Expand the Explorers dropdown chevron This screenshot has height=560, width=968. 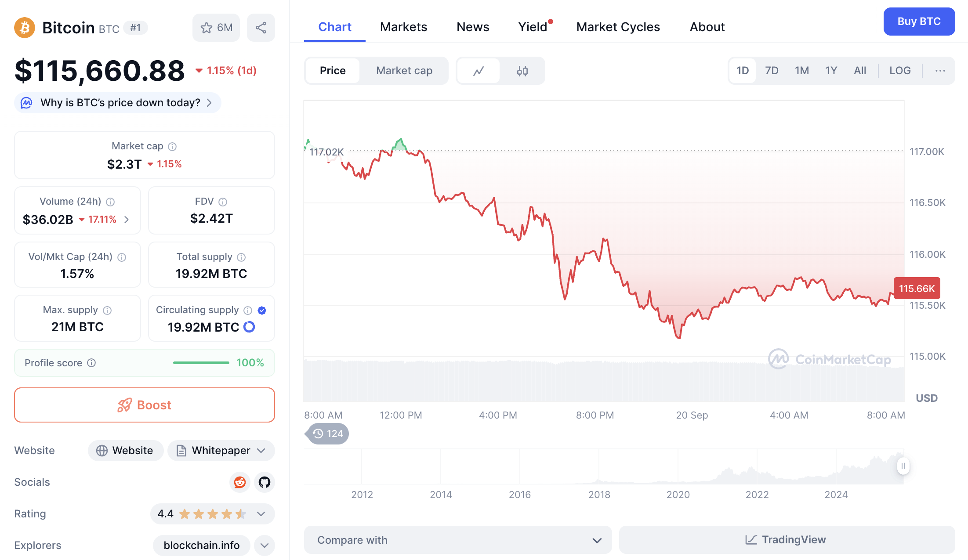point(265,546)
